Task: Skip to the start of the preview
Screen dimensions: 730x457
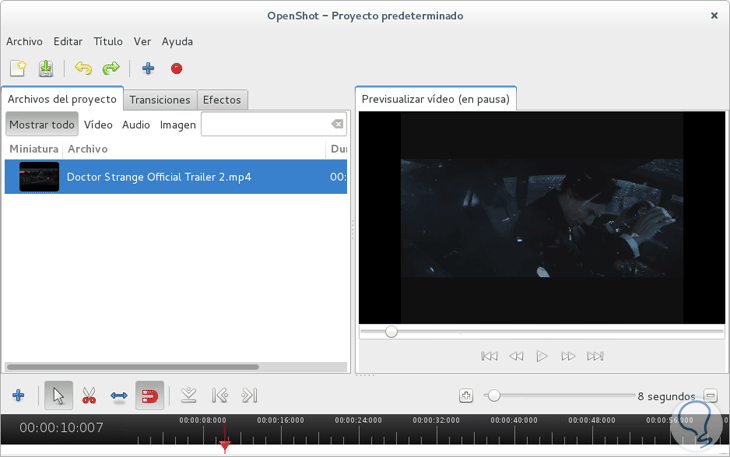Action: [x=489, y=356]
